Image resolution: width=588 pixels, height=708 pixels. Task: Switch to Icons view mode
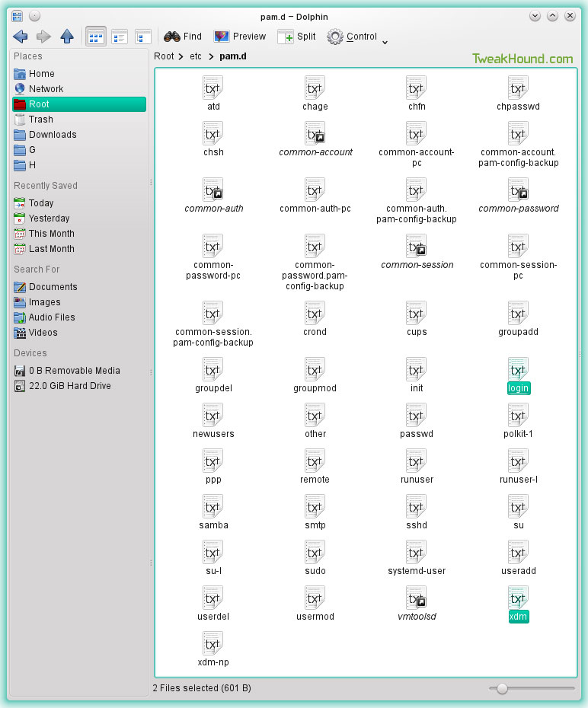[x=96, y=37]
